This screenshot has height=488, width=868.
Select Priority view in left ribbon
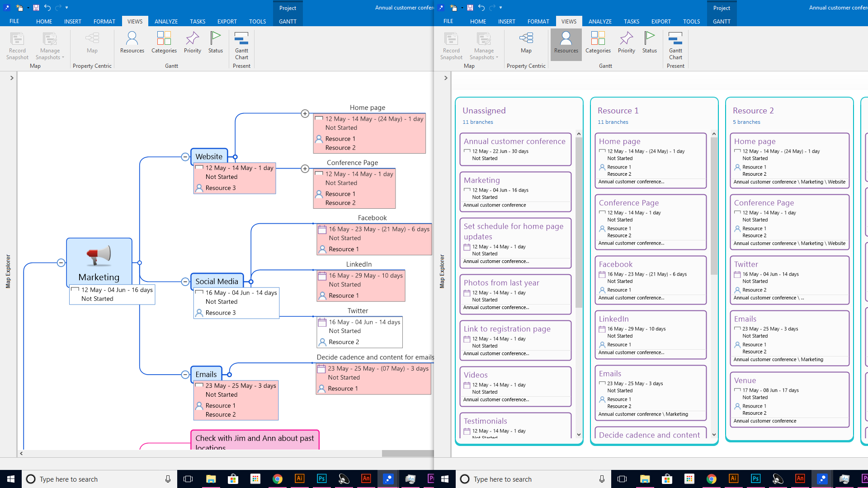pyautogui.click(x=192, y=42)
